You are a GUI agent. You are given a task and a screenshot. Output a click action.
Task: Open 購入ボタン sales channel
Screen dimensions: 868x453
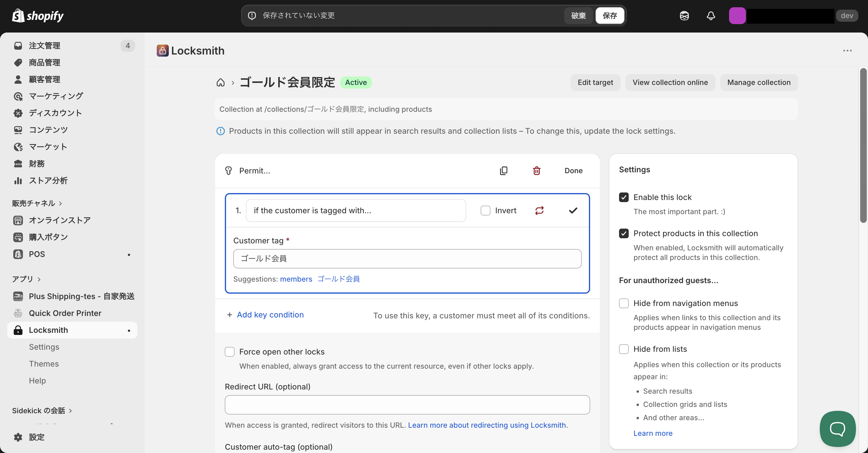(x=72, y=237)
